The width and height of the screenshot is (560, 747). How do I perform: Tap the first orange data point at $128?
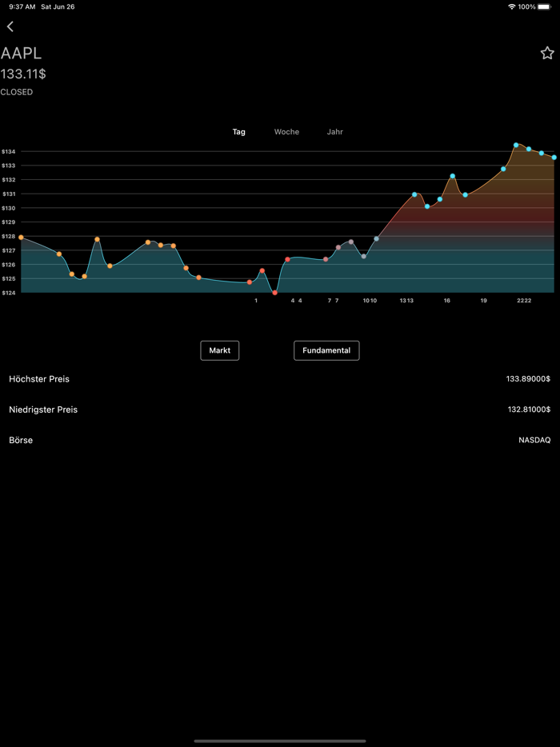click(21, 238)
